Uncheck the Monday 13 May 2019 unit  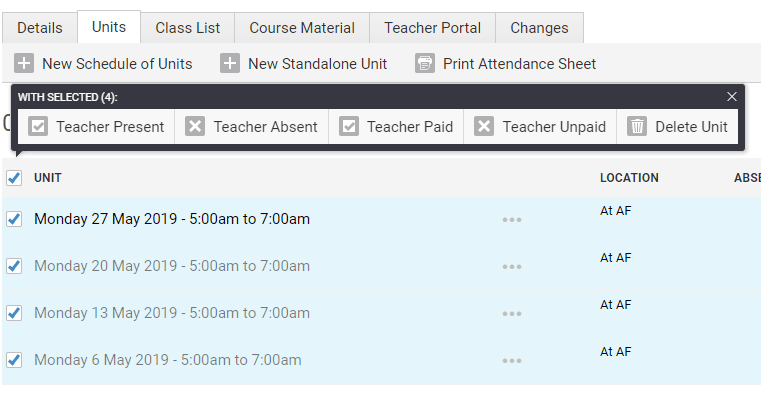coord(14,313)
